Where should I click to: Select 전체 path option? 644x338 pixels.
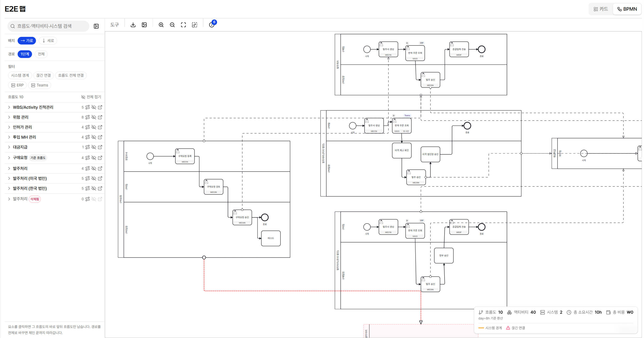click(41, 54)
